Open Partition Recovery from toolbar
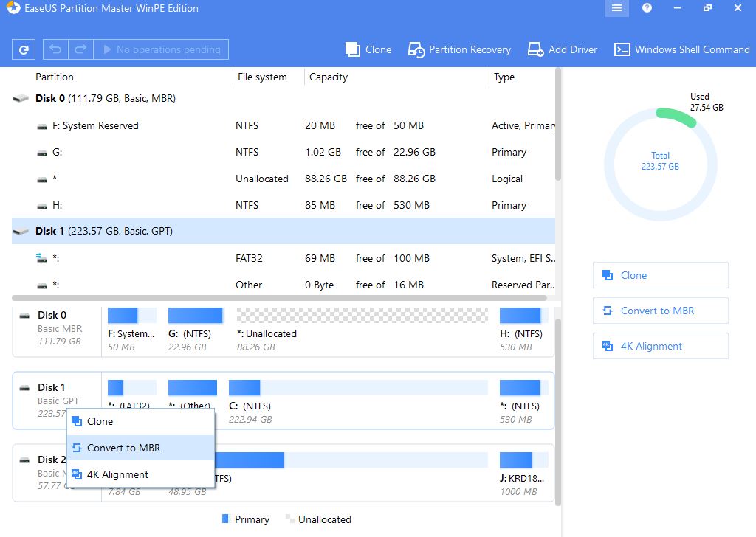Viewport: 756px width, 537px height. (459, 49)
